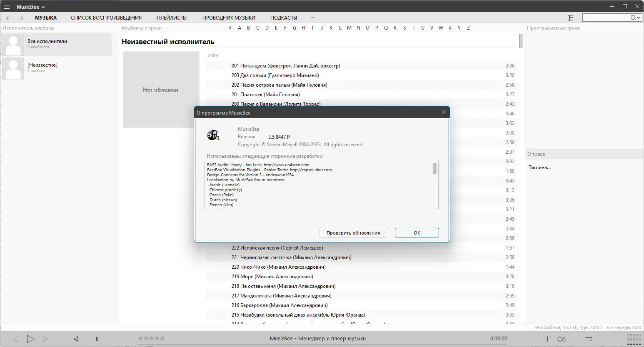Click the spectrum visualizer icon
The height and width of the screenshot is (347, 644).
pos(634,339)
